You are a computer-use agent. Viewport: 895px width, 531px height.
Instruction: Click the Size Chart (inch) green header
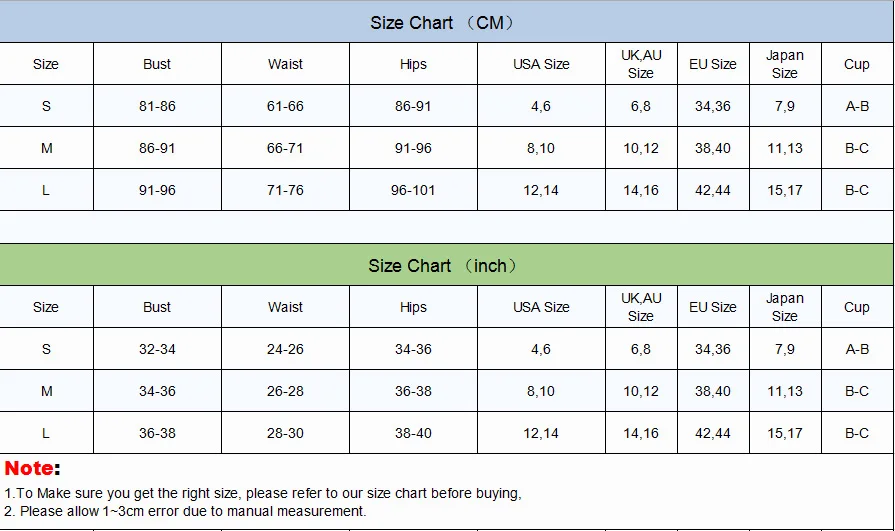(x=446, y=265)
